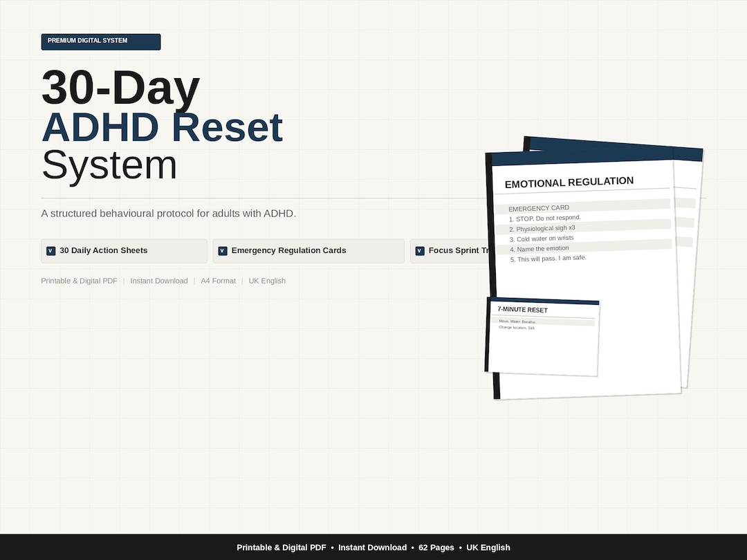Click the check icon beside Focus Sprint
The image size is (747, 560).
pos(420,251)
